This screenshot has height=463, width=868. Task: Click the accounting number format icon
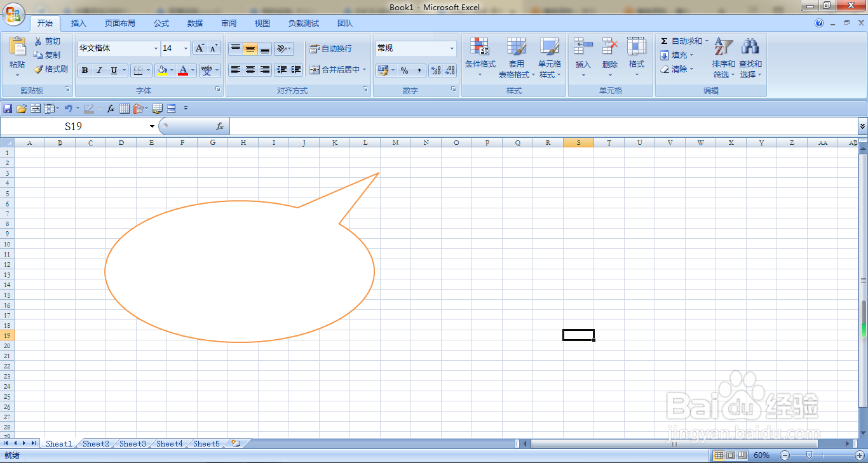(383, 70)
